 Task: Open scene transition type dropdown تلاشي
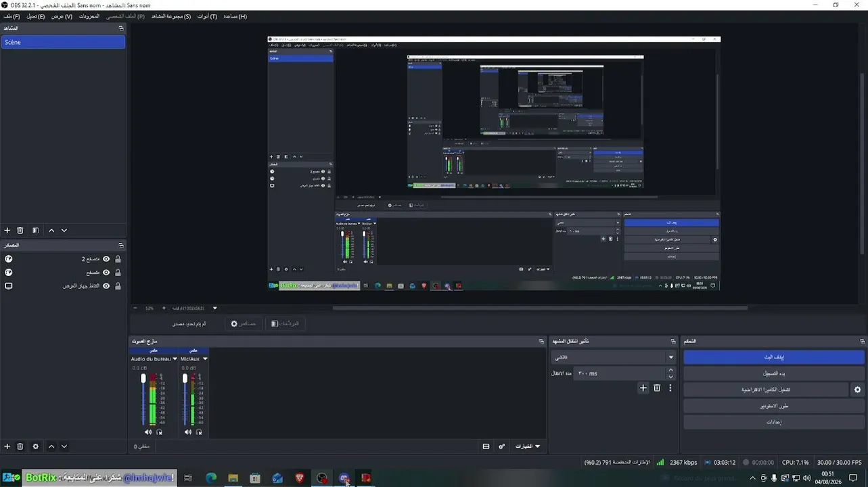pyautogui.click(x=614, y=357)
